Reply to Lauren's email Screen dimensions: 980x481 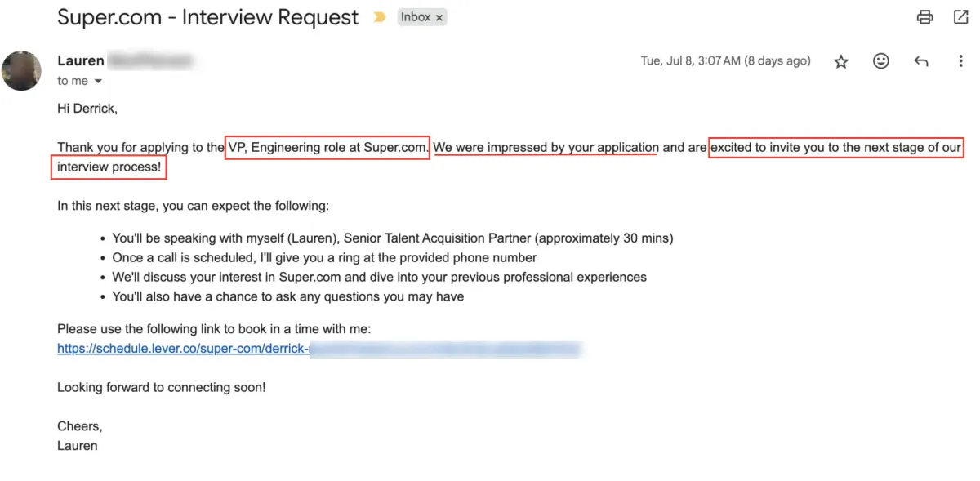click(x=921, y=61)
